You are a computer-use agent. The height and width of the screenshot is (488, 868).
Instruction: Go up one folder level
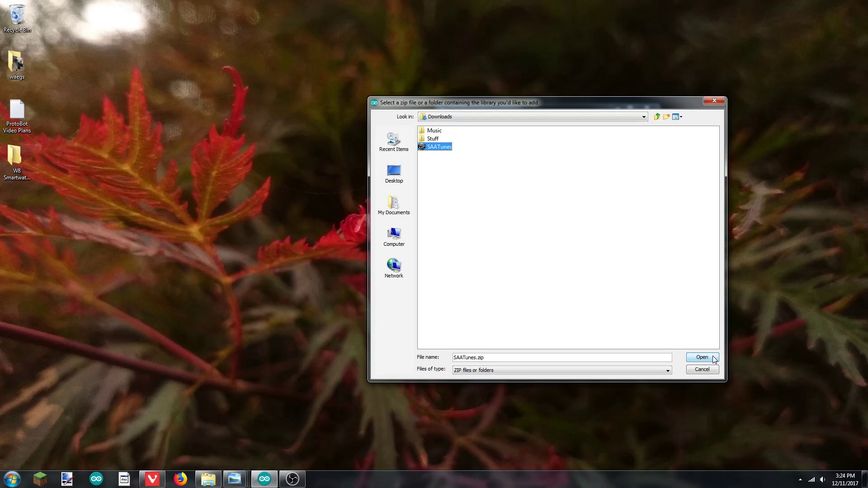coord(657,117)
